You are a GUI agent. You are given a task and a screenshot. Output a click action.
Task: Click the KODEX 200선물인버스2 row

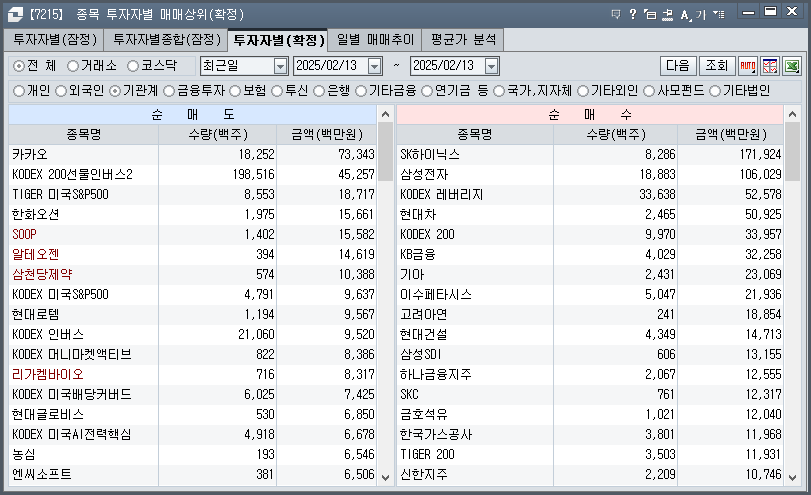(192, 174)
